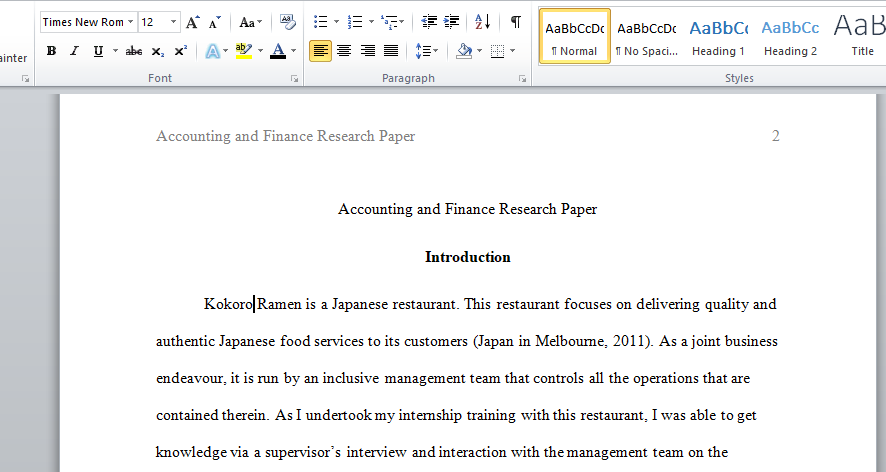
Task: Click the Grow Font icon
Action: [x=193, y=23]
